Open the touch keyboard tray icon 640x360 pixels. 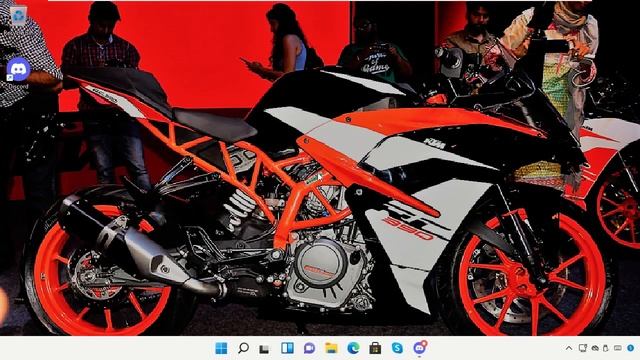(x=618, y=348)
